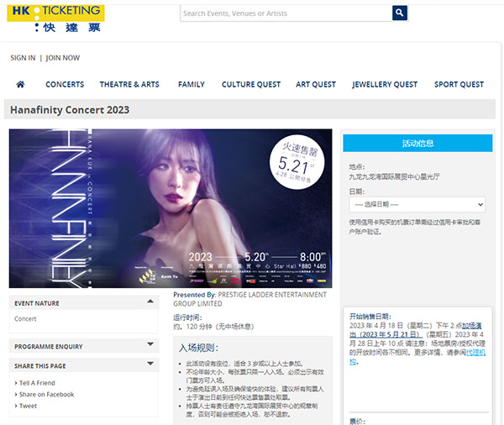Open the Sport Quest menu

click(x=459, y=84)
